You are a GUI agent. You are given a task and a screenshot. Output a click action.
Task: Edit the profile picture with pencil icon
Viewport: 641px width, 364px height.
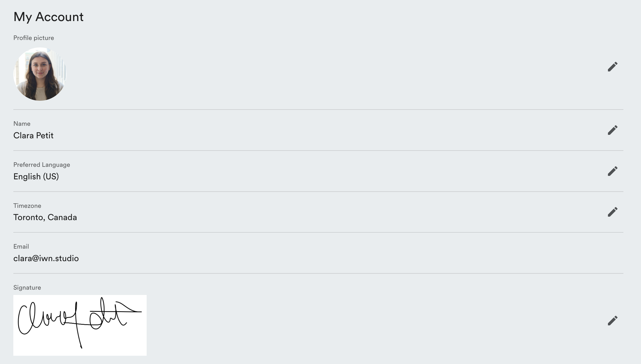tap(612, 67)
